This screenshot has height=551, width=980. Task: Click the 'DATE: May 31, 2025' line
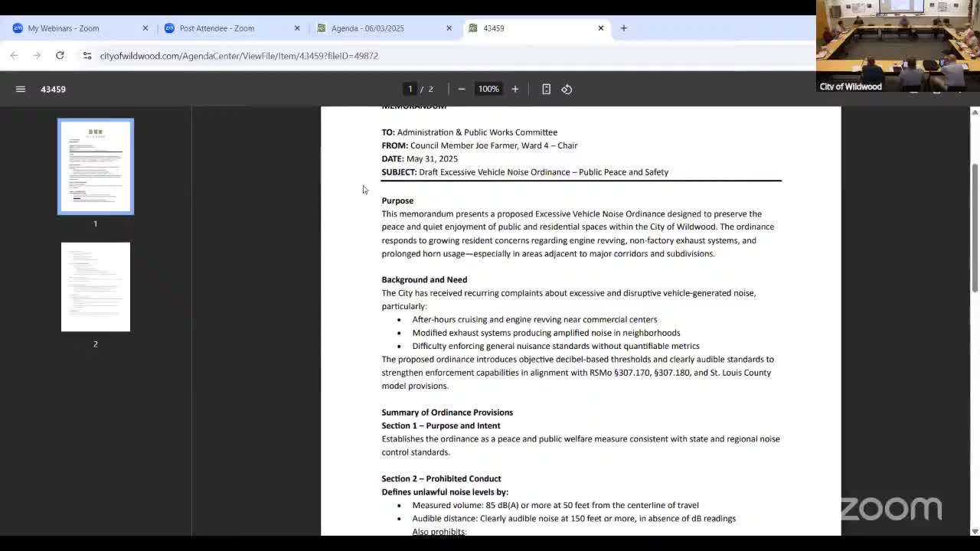point(420,158)
